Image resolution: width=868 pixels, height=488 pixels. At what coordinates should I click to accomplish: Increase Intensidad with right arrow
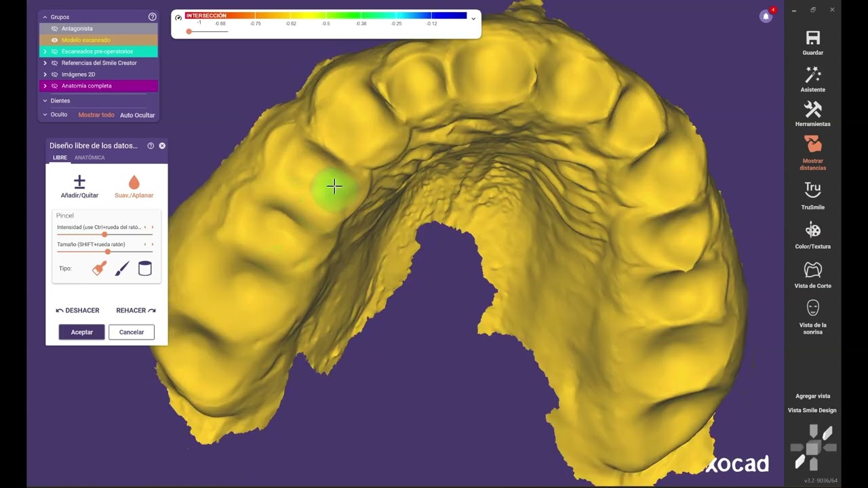pyautogui.click(x=153, y=228)
